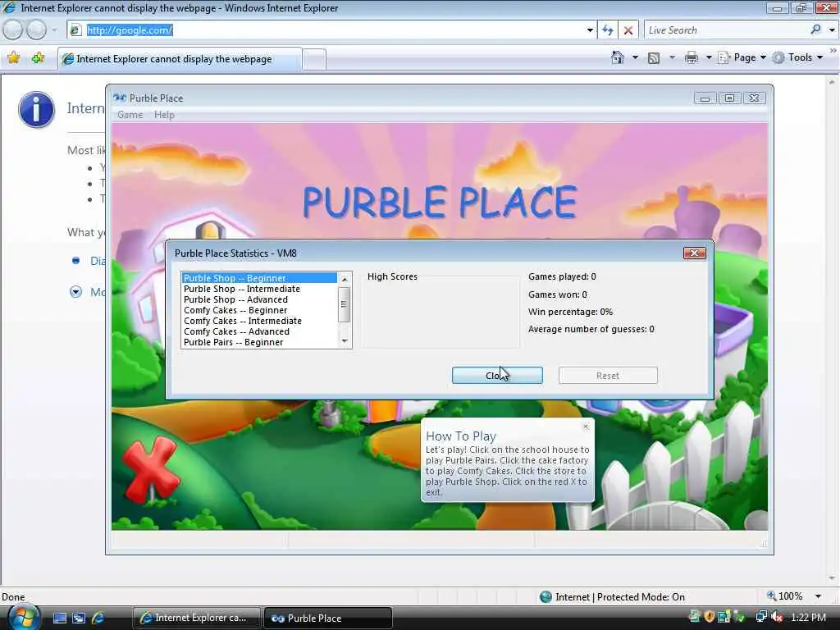Select 'Purble Shop -- Intermediate' in the list
This screenshot has width=840, height=630.
click(259, 289)
